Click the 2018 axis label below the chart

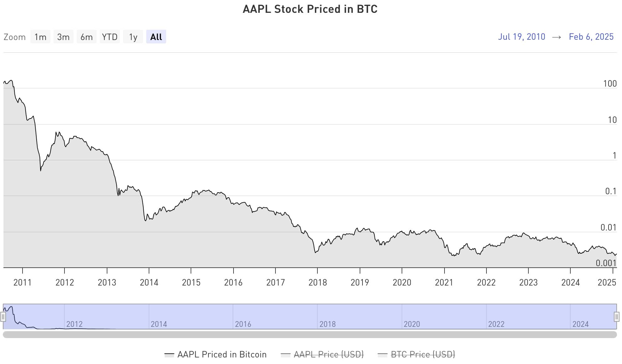pos(318,282)
